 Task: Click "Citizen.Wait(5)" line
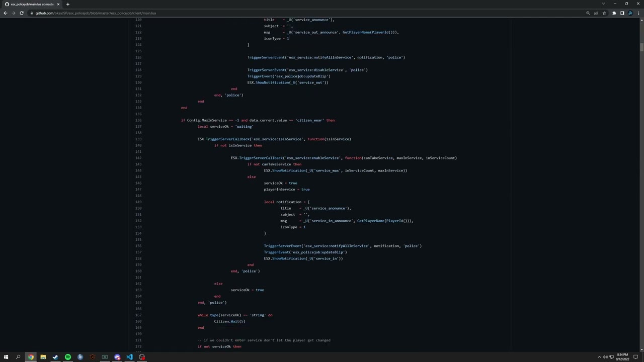pyautogui.click(x=229, y=321)
